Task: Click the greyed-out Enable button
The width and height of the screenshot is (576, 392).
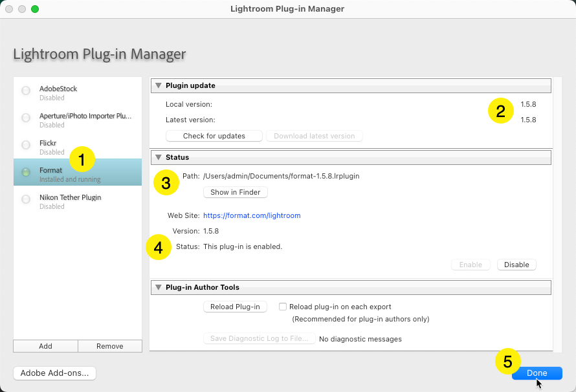Action: point(471,265)
